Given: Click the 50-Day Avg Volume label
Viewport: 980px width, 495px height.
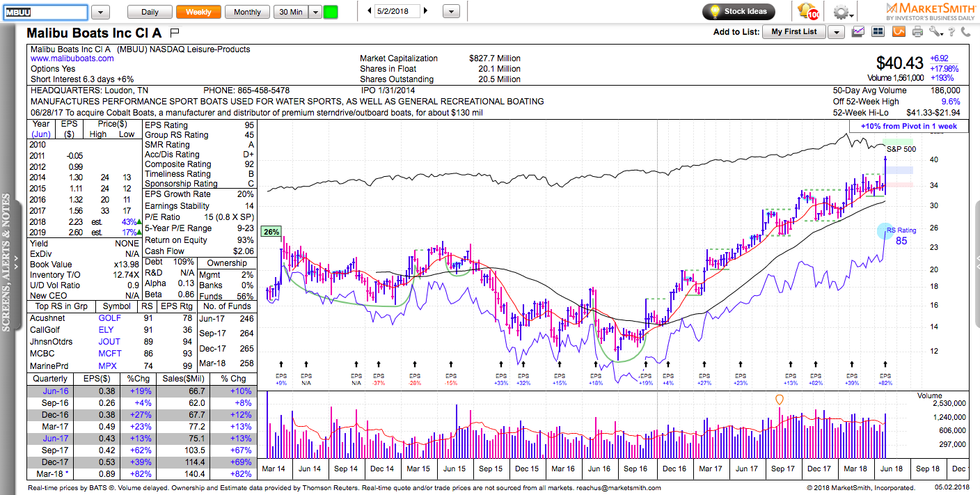Looking at the screenshot, I should click(870, 91).
